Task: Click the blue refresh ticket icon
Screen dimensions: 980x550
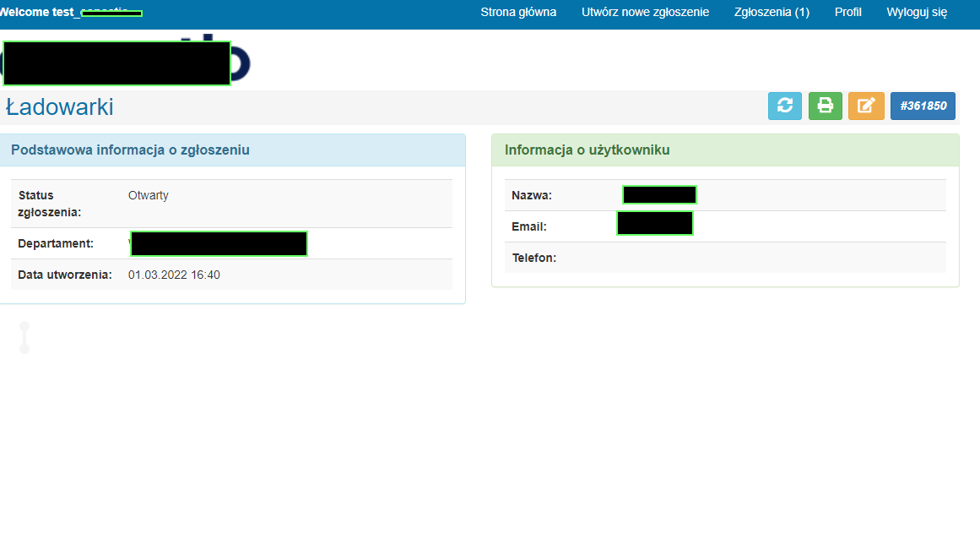Action: pyautogui.click(x=785, y=106)
